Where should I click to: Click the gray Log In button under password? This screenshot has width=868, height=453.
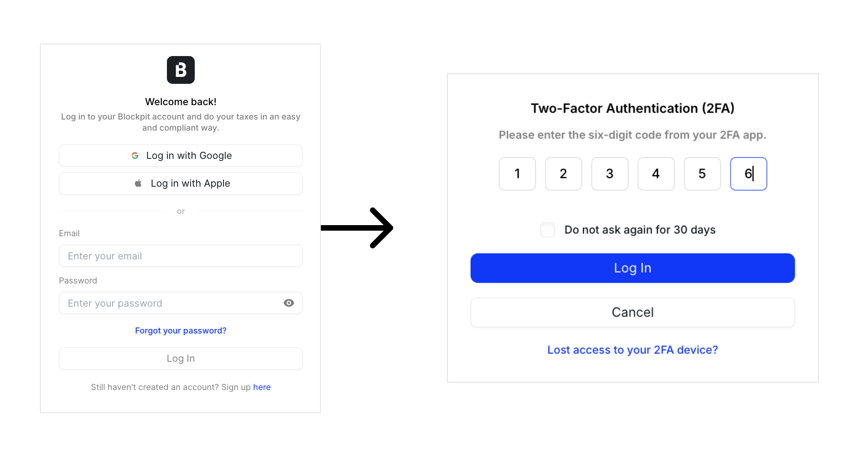181,359
